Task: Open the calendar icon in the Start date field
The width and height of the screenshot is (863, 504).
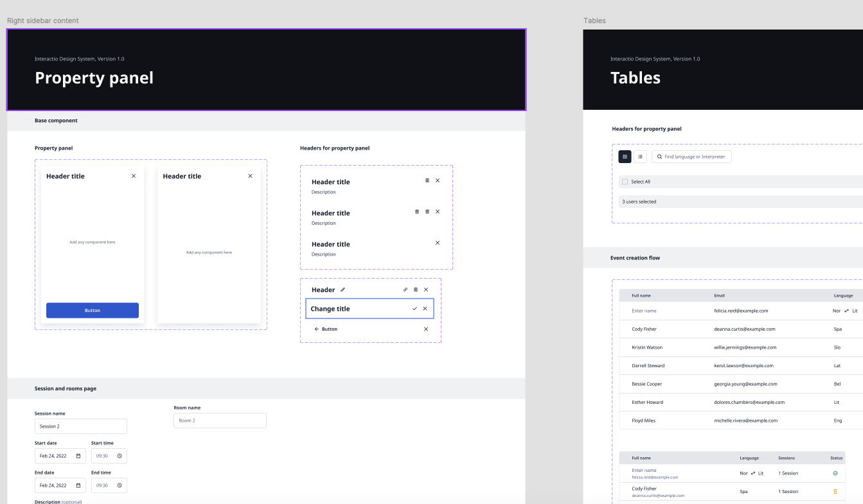Action: [78, 456]
